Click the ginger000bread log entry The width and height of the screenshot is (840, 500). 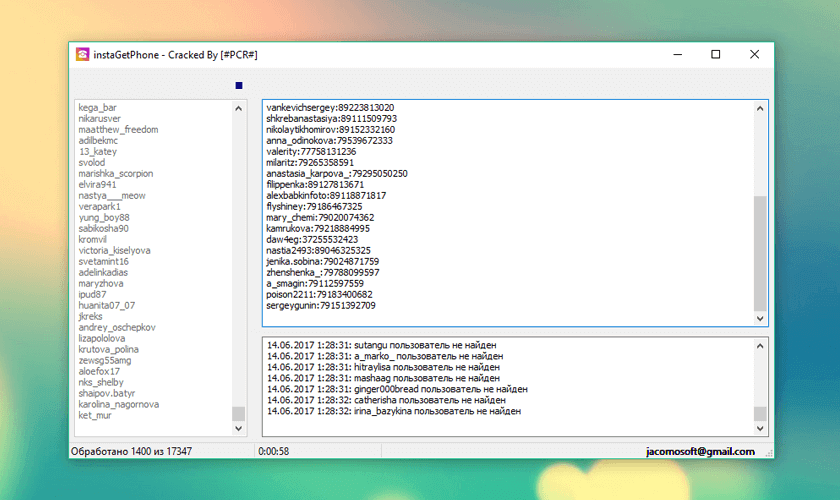(397, 389)
